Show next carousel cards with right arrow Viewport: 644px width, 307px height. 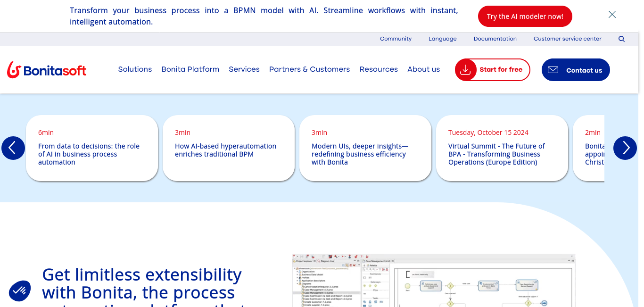point(625,148)
